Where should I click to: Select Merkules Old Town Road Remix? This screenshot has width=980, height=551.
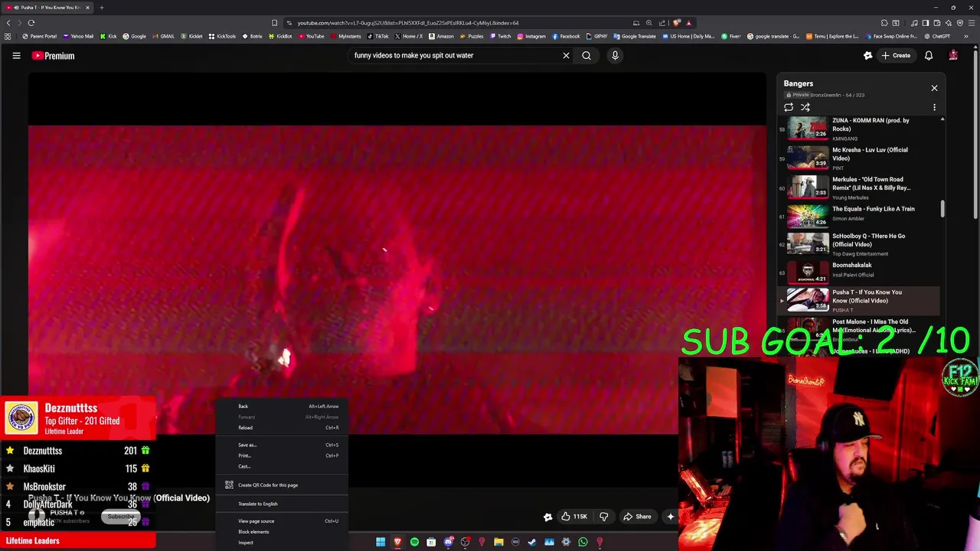tap(859, 188)
